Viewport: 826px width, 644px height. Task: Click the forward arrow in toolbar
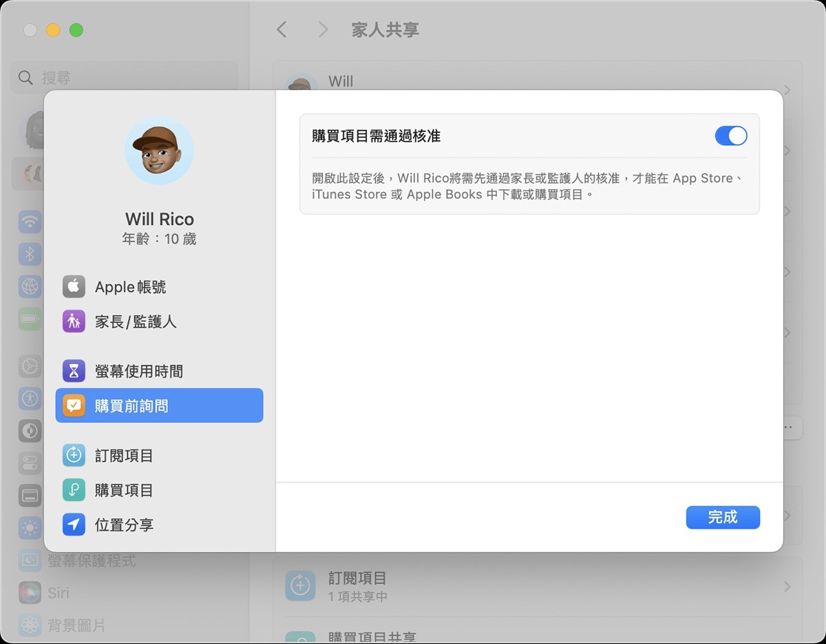tap(323, 30)
